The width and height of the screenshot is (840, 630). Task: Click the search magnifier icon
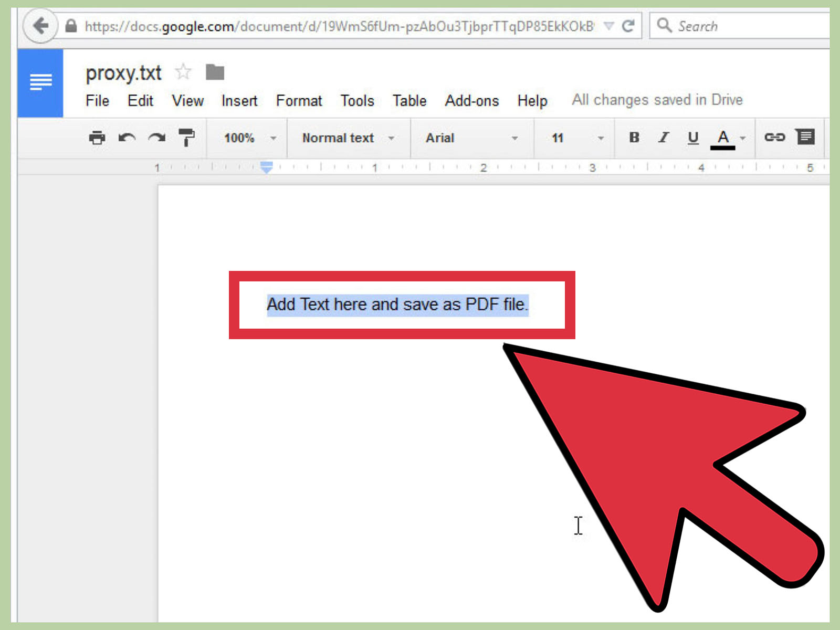point(664,25)
